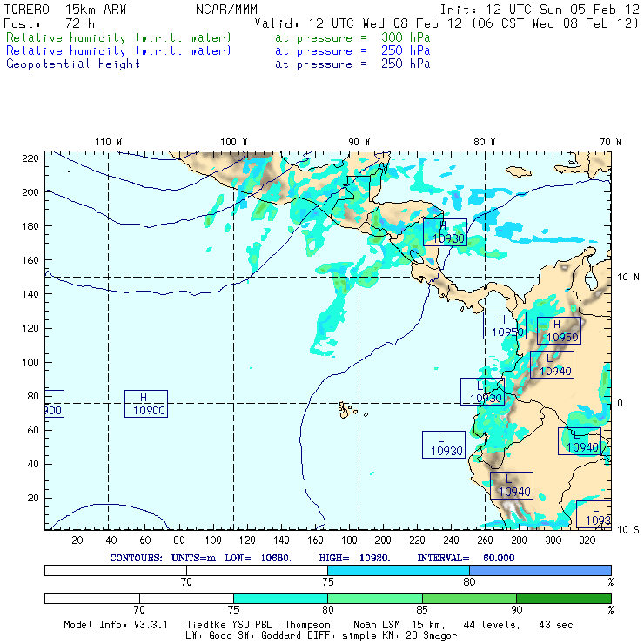644x644 pixels.
Task: Click the 'Thompson' microphysics label
Action: [x=307, y=625]
